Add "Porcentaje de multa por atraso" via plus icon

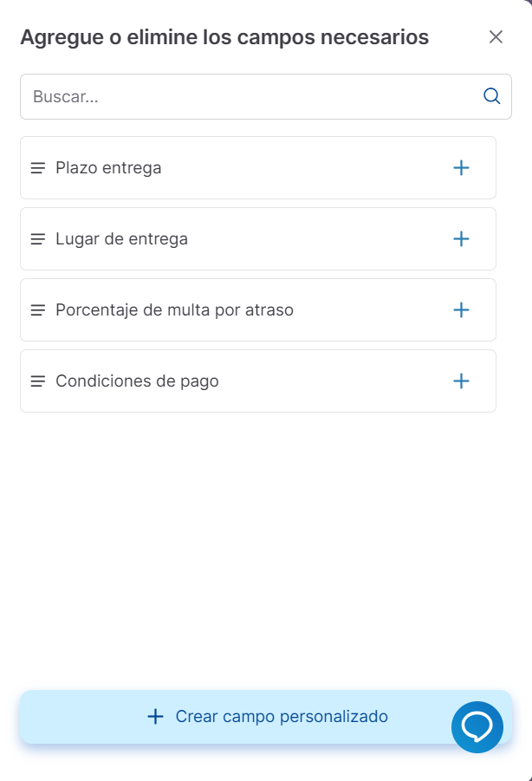click(x=461, y=309)
